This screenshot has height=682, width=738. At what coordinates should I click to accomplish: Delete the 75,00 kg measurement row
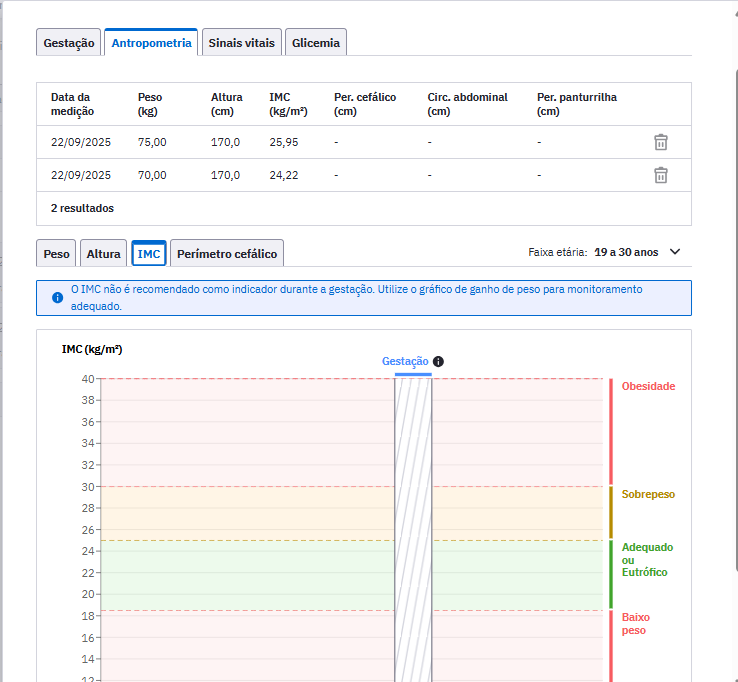[x=660, y=142]
